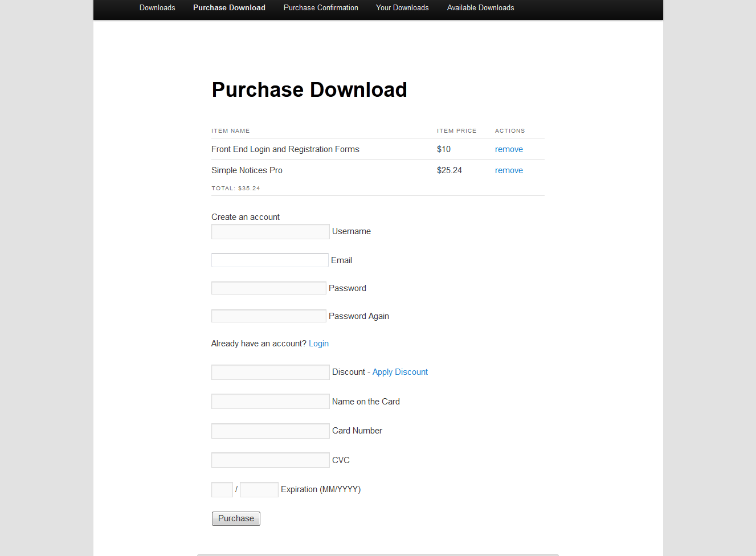Open Available Downloads menu item
This screenshot has width=756, height=556.
(x=480, y=8)
